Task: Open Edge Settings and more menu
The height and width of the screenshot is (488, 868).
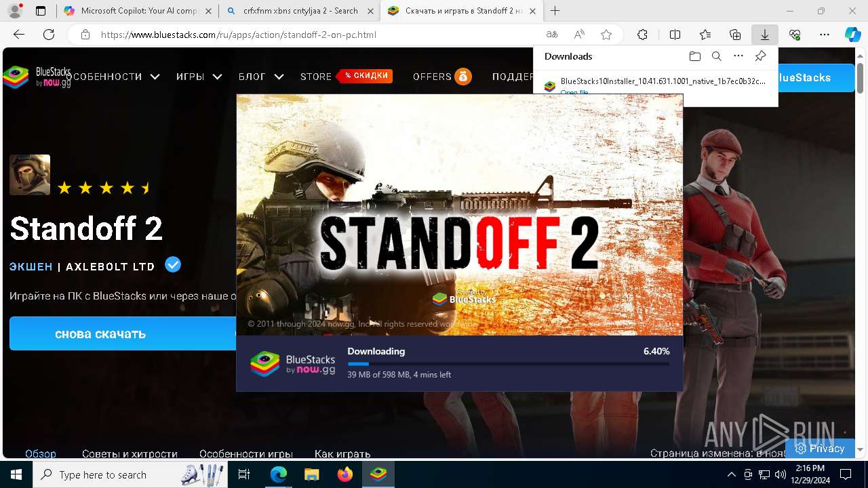Action: click(825, 35)
